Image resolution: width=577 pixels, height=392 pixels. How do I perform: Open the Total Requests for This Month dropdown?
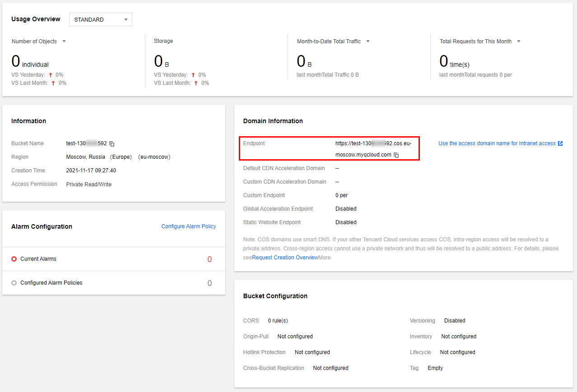point(518,42)
